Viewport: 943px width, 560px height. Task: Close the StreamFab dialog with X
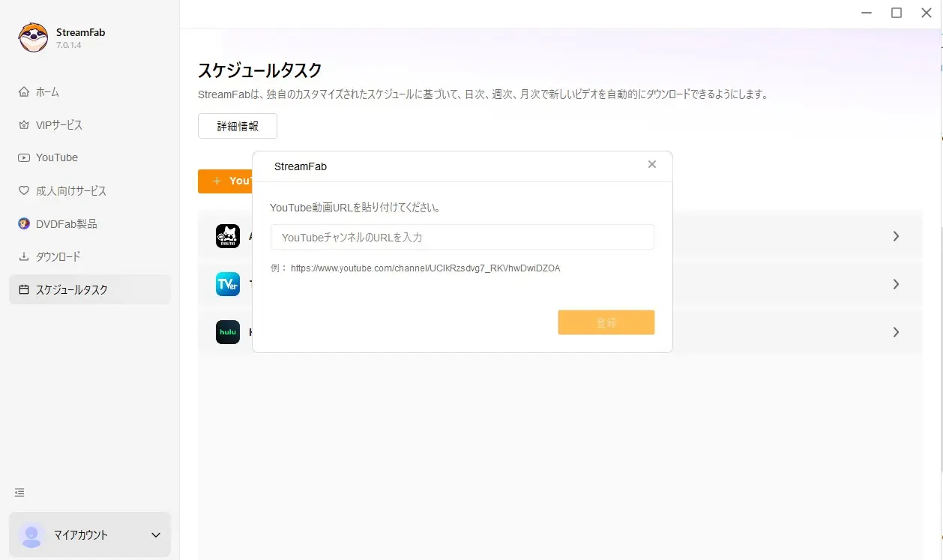tap(652, 164)
